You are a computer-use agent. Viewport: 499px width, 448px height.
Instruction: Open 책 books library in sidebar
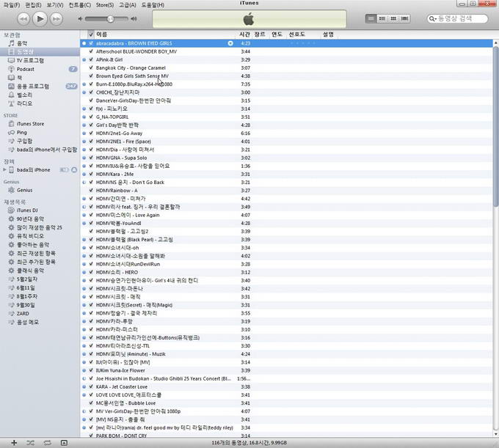click(x=40, y=78)
